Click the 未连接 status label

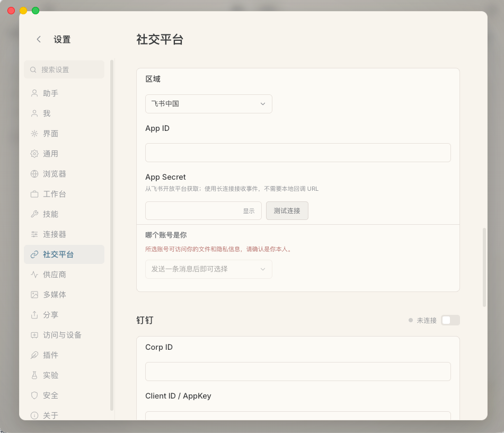[427, 320]
